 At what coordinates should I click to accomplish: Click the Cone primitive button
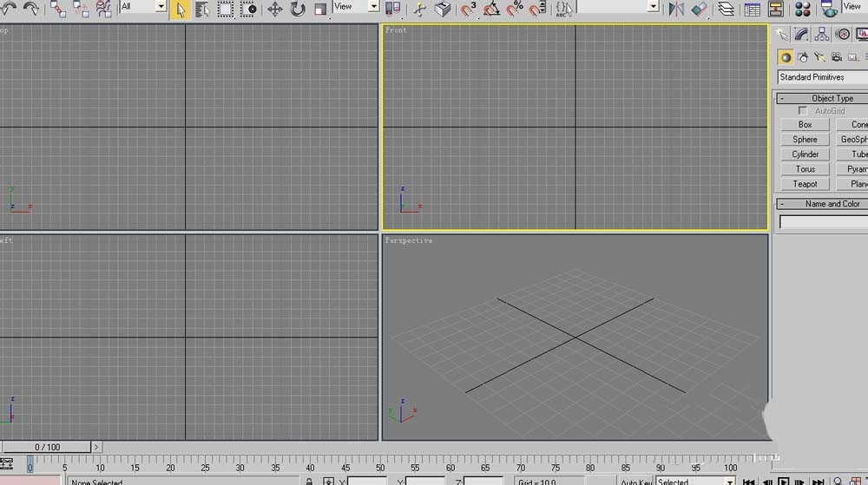[x=852, y=124]
